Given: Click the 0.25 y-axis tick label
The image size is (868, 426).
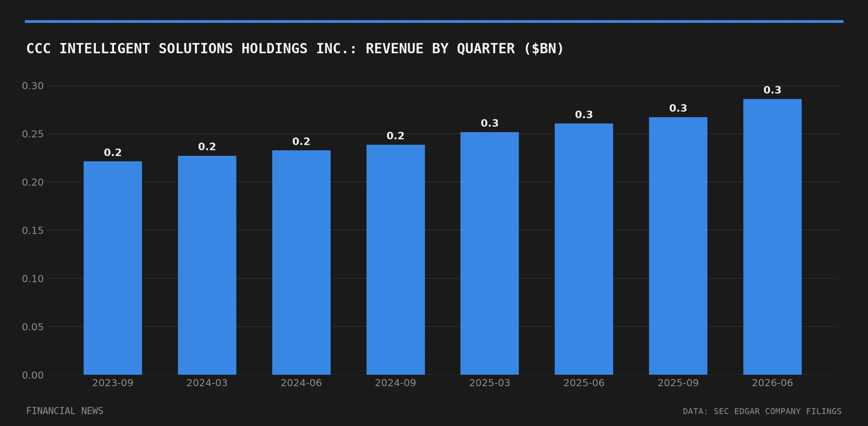Looking at the screenshot, I should 33,134.
